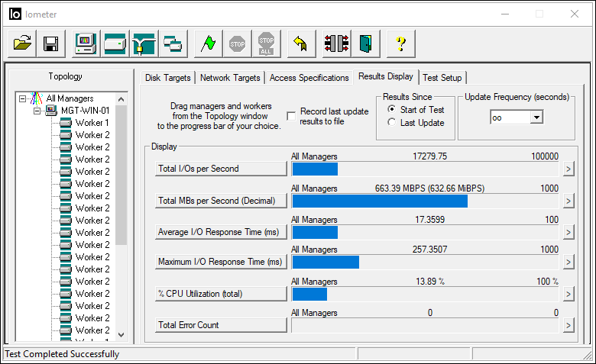596x364 pixels.
Task: Select the Start of Test radio button
Action: tap(392, 110)
